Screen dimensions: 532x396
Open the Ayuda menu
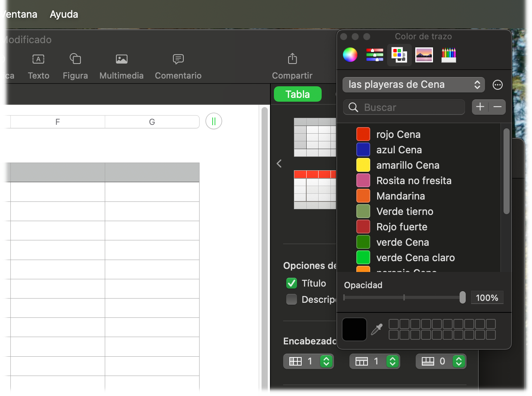tap(64, 14)
